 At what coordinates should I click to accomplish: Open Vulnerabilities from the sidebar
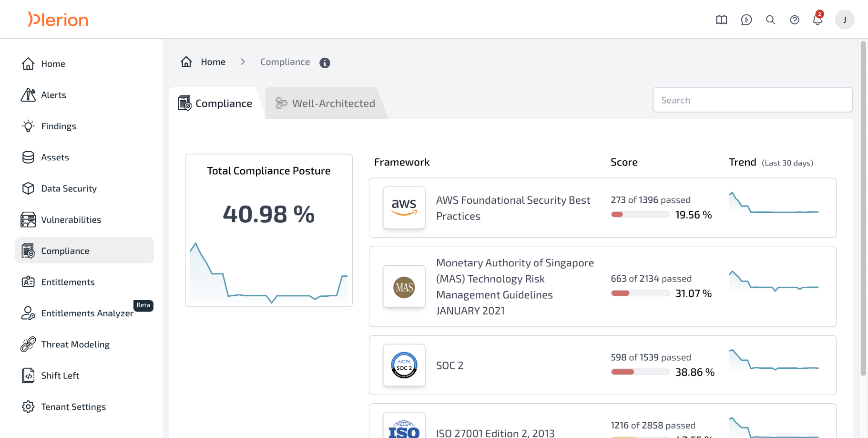pyautogui.click(x=84, y=219)
